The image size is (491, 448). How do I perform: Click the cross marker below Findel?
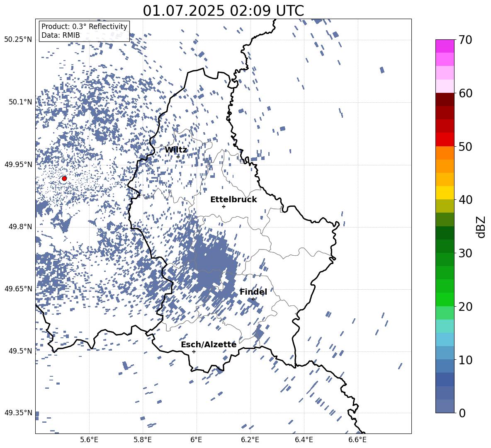click(x=253, y=299)
